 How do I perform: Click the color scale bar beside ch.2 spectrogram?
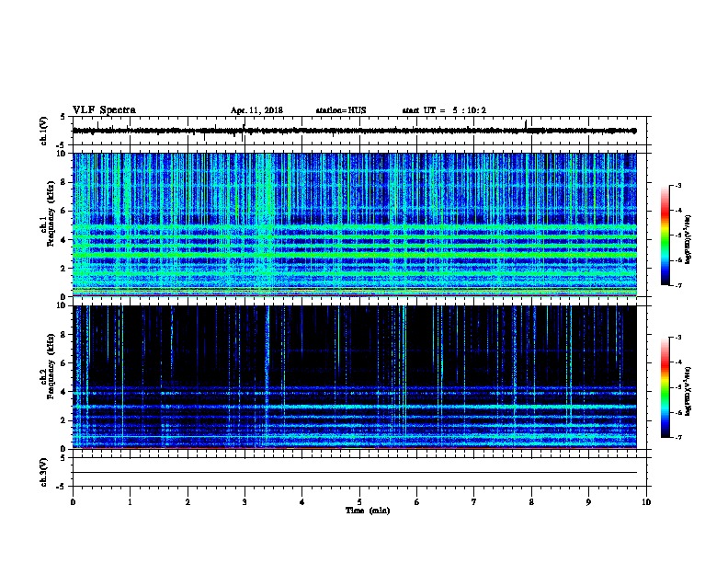(665, 387)
